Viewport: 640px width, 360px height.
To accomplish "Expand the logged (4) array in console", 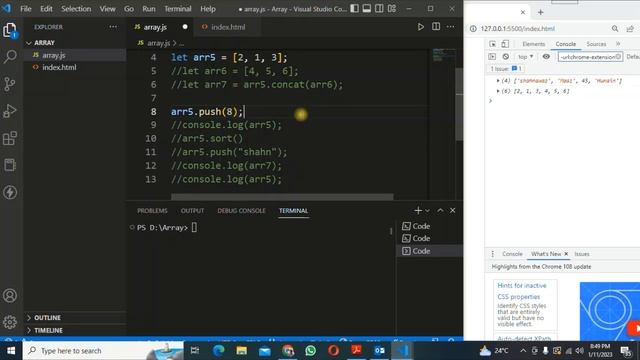I will pyautogui.click(x=498, y=81).
